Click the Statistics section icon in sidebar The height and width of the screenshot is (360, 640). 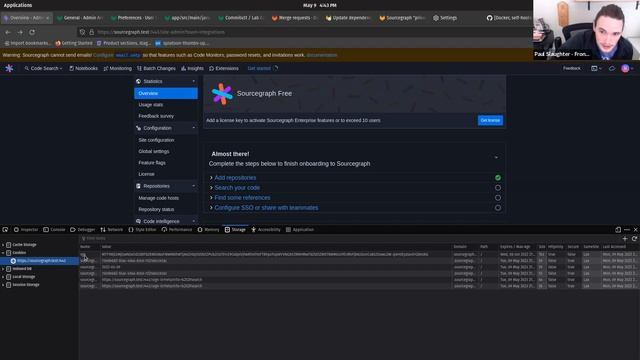coord(138,81)
